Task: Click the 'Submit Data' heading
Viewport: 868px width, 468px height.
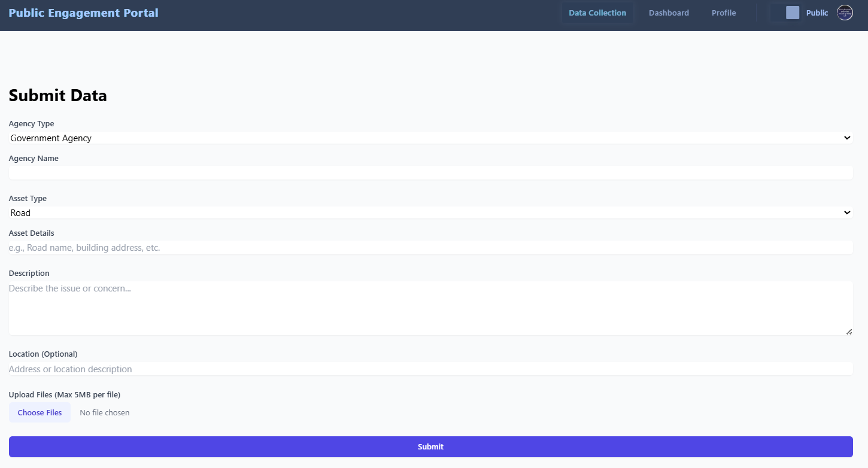Action: click(x=58, y=95)
